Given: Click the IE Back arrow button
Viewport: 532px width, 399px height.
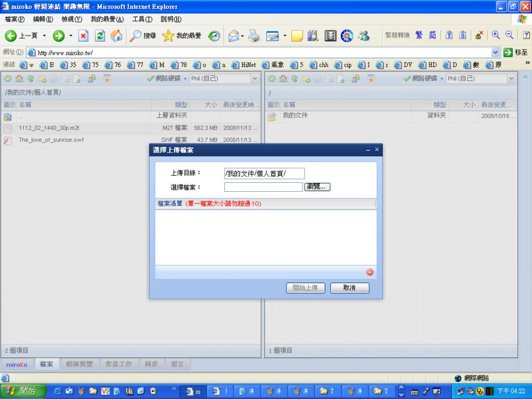Looking at the screenshot, I should click(11, 35).
